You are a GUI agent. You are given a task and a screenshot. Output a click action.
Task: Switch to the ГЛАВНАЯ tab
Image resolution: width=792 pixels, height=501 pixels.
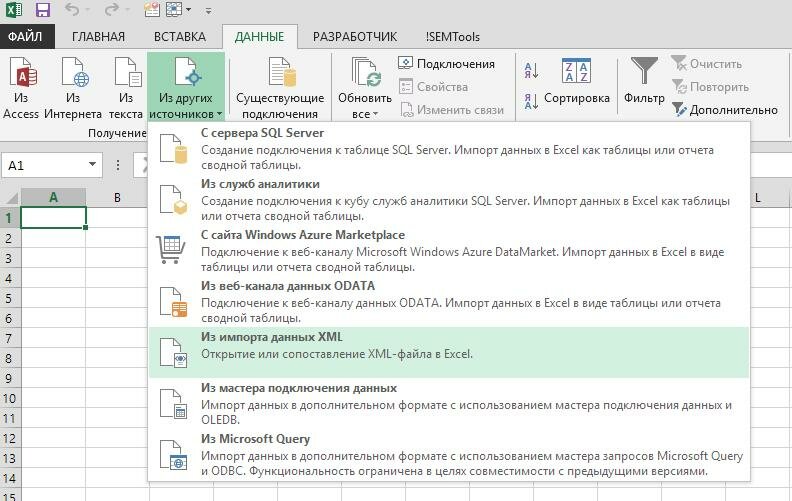coord(98,37)
